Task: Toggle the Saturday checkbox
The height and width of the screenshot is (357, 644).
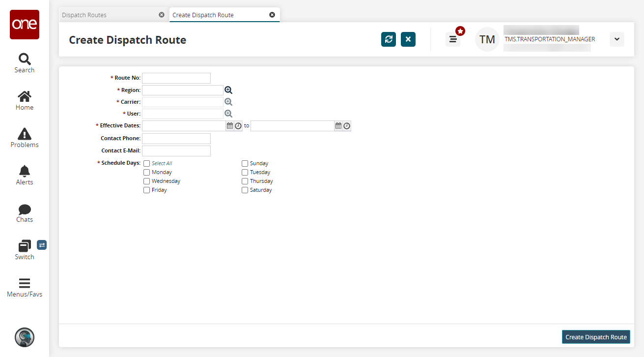Action: point(245,190)
